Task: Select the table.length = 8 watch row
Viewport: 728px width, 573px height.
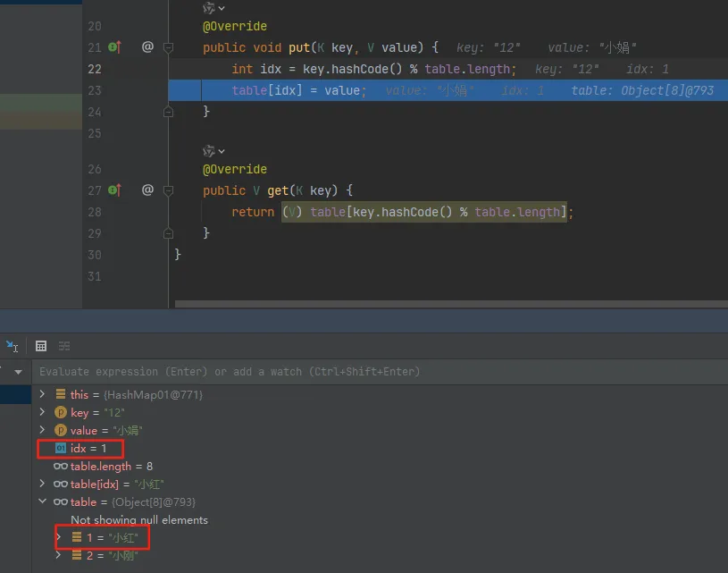Action: pyautogui.click(x=380, y=466)
